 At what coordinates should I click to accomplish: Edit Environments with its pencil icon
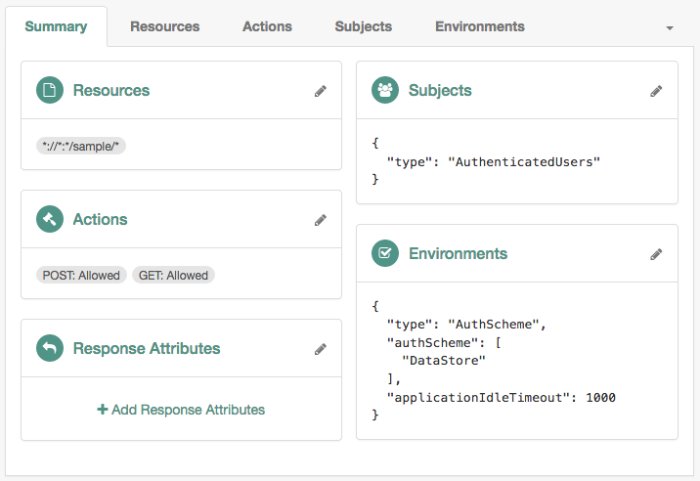tap(656, 254)
